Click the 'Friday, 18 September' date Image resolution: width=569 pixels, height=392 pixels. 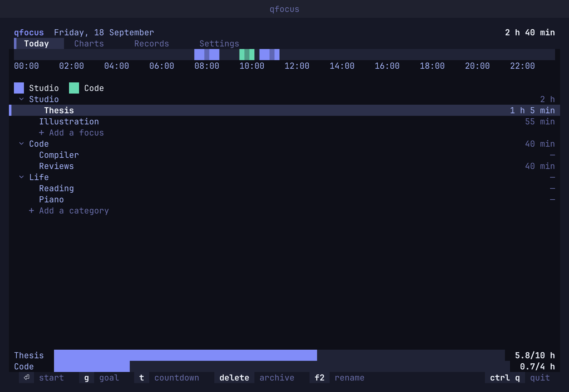click(x=104, y=32)
